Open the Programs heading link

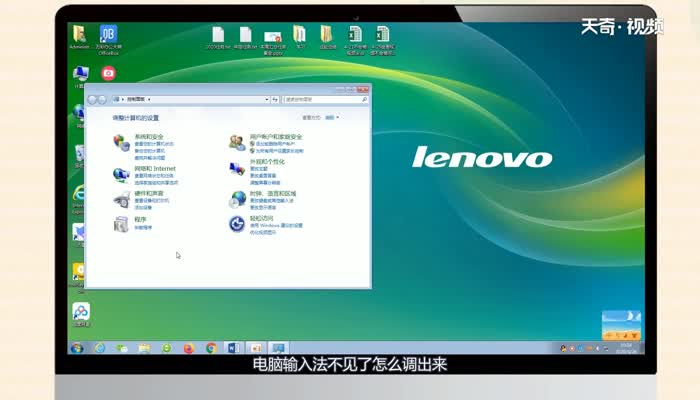140,219
